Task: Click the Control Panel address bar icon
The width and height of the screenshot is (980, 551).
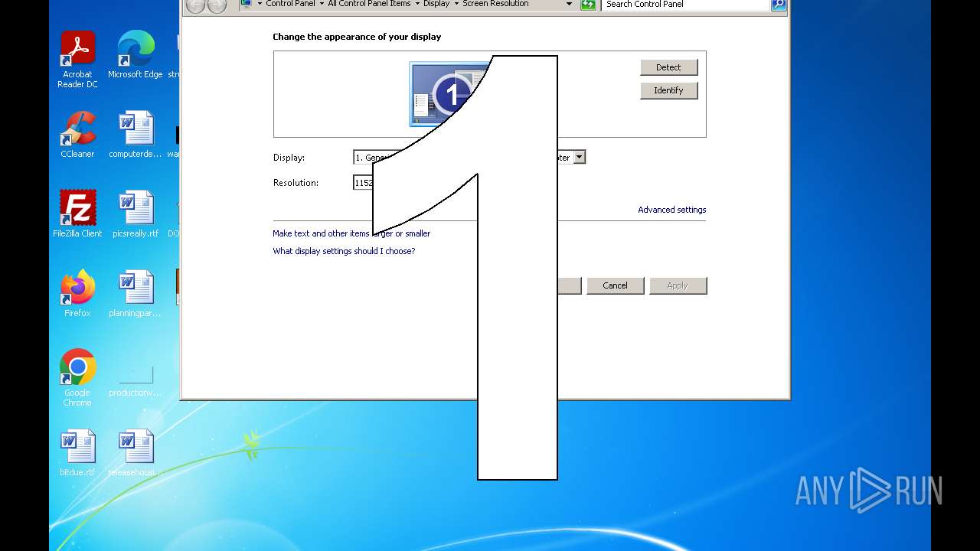Action: (246, 4)
